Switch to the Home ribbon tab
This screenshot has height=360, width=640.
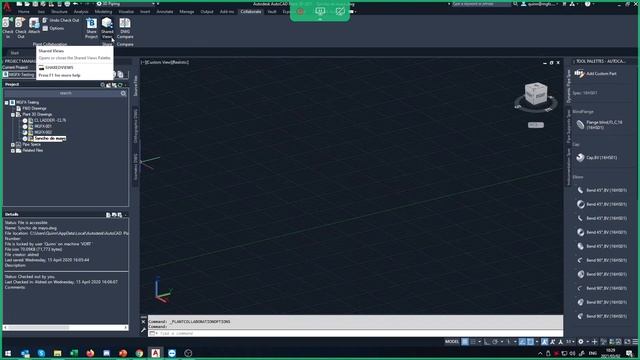[x=24, y=12]
